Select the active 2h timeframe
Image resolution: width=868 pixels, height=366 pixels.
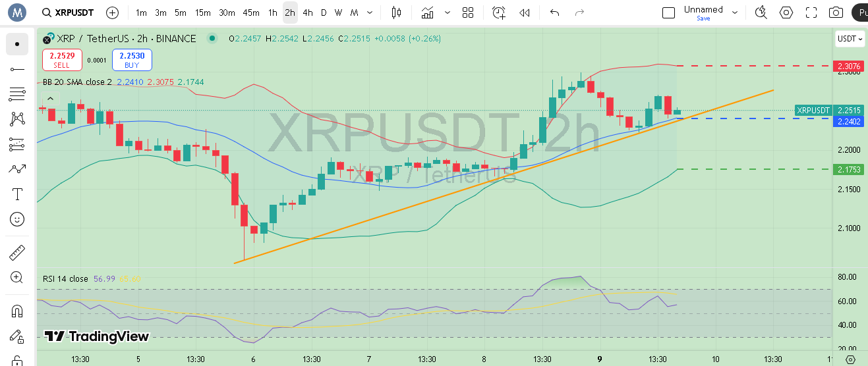pos(290,13)
